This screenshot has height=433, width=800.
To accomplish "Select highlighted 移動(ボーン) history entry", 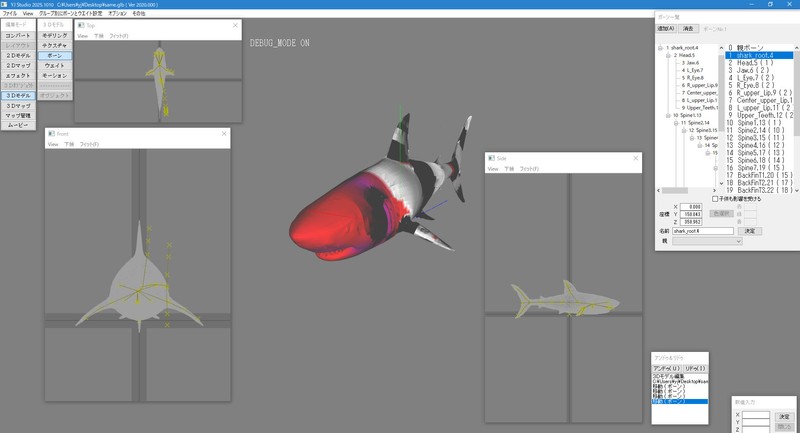I will tap(680, 402).
